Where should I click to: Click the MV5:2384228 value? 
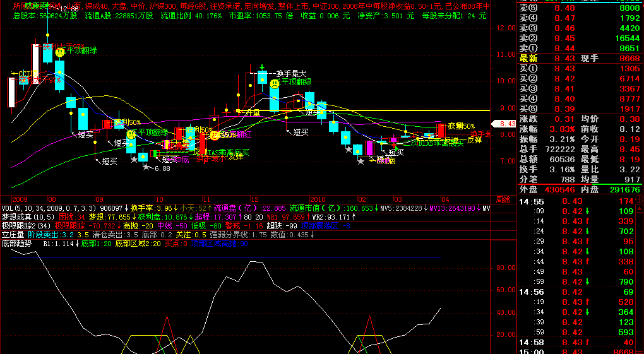coord(402,208)
